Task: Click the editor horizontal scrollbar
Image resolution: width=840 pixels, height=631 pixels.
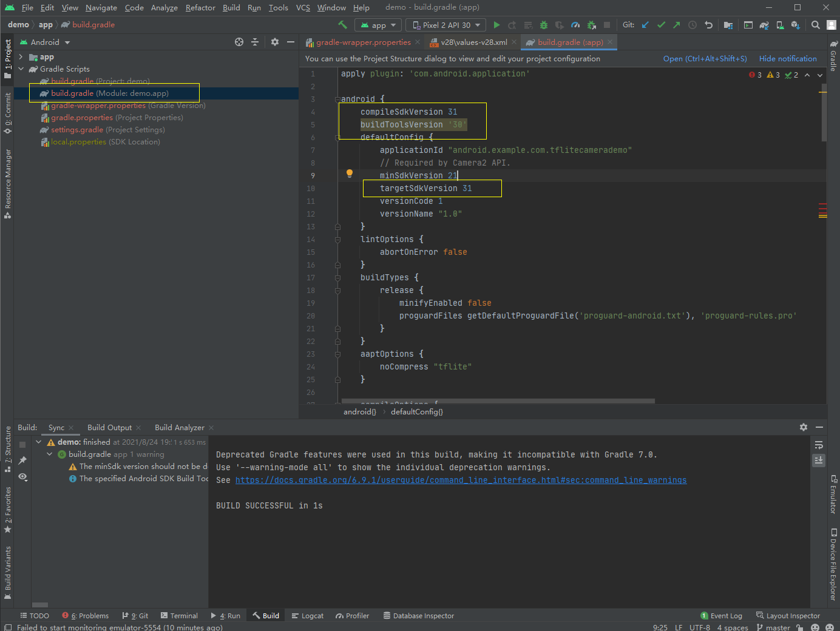Action: (x=498, y=401)
